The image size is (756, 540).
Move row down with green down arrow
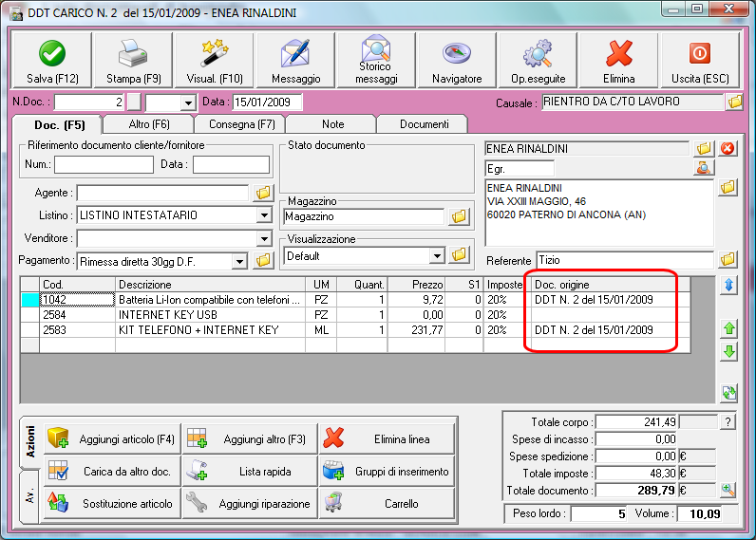(x=729, y=352)
